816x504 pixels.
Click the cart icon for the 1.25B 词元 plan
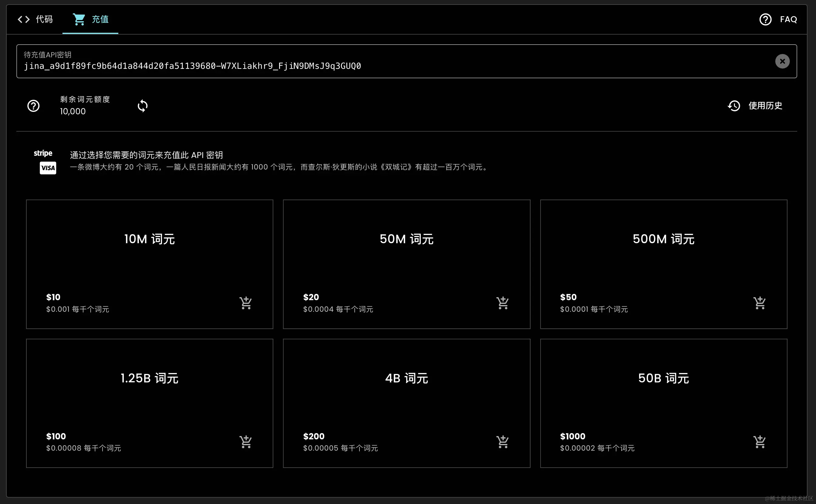coord(246,442)
